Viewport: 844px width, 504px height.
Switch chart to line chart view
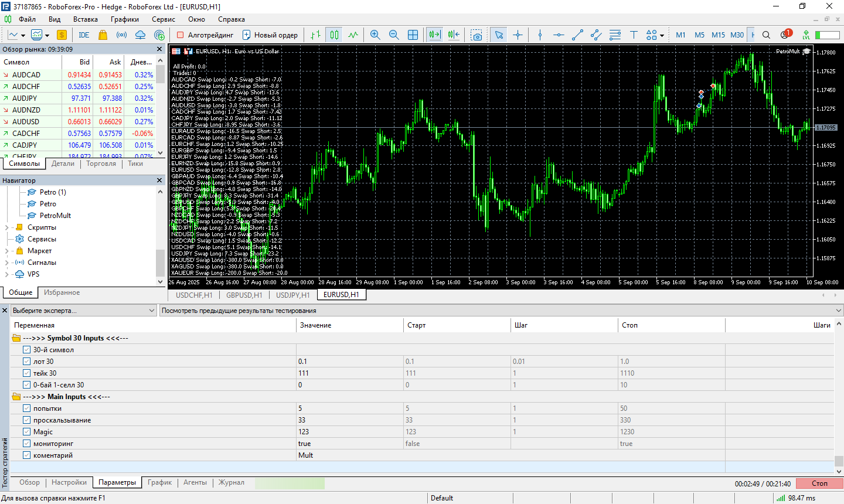tap(353, 35)
